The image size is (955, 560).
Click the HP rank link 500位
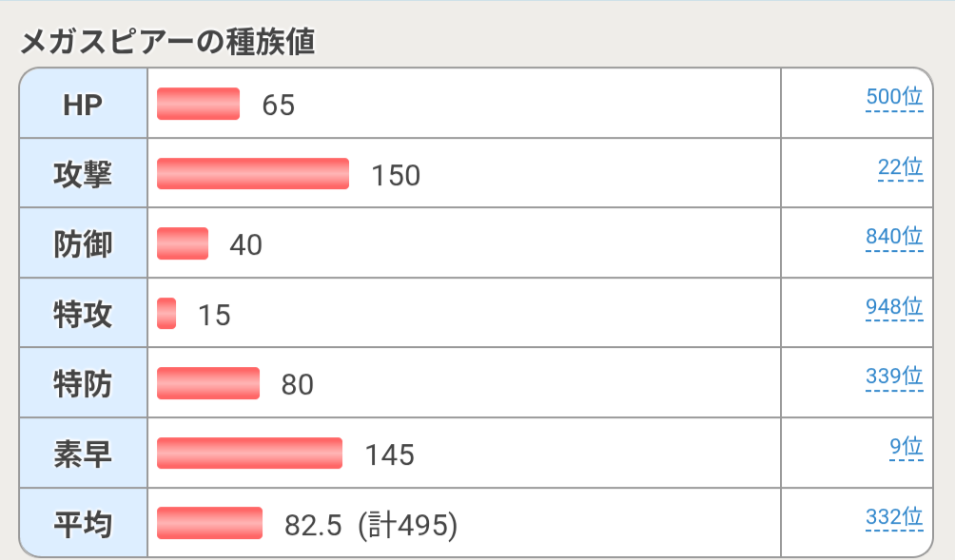click(x=894, y=97)
